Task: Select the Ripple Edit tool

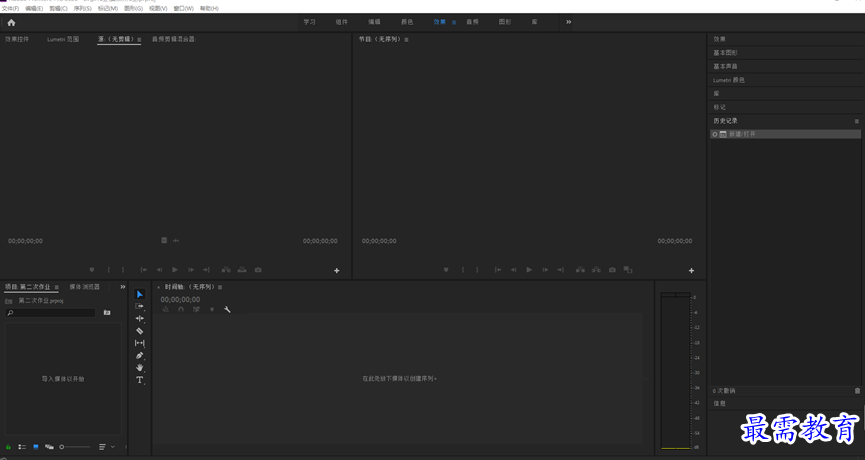Action: pyautogui.click(x=140, y=319)
